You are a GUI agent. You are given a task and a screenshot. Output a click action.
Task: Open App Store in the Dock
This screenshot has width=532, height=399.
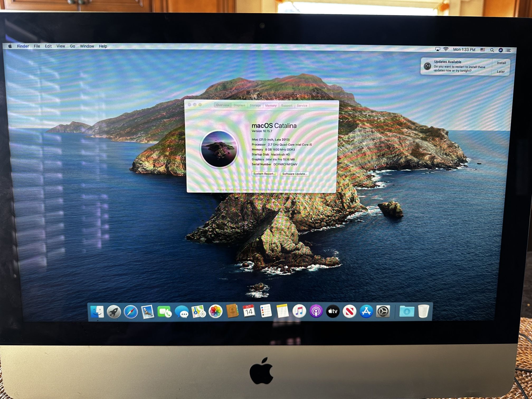coord(366,312)
